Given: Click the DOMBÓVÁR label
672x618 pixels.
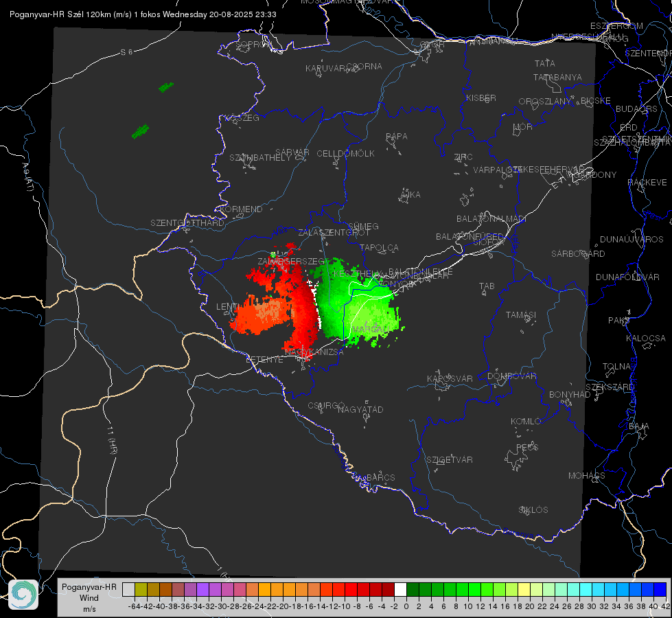Looking at the screenshot, I should [511, 376].
